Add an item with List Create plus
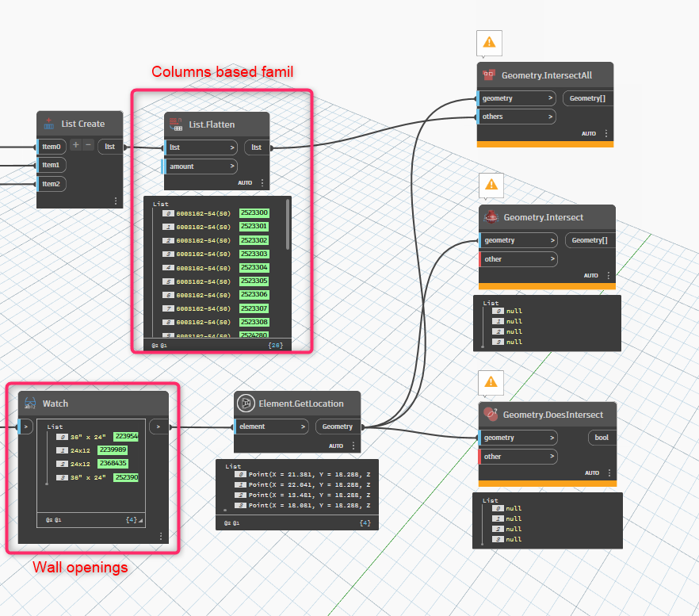Image resolution: width=699 pixels, height=616 pixels. [76, 144]
